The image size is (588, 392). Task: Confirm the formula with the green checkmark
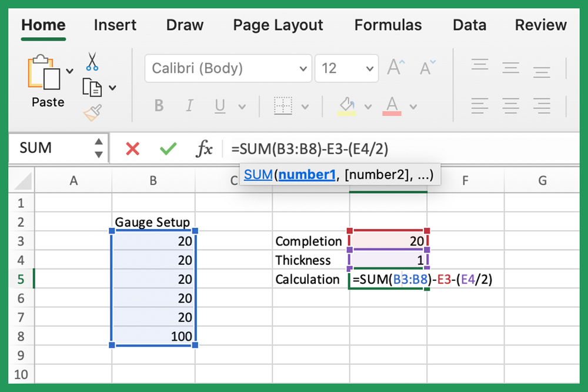click(x=168, y=148)
